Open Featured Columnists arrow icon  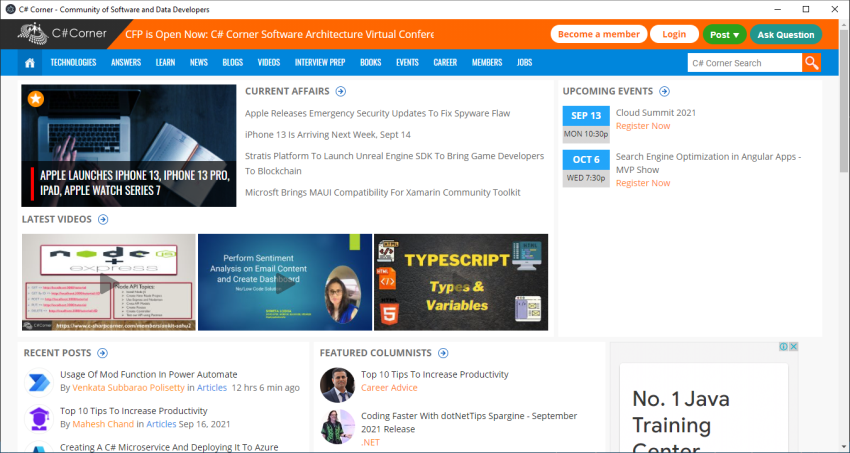443,353
